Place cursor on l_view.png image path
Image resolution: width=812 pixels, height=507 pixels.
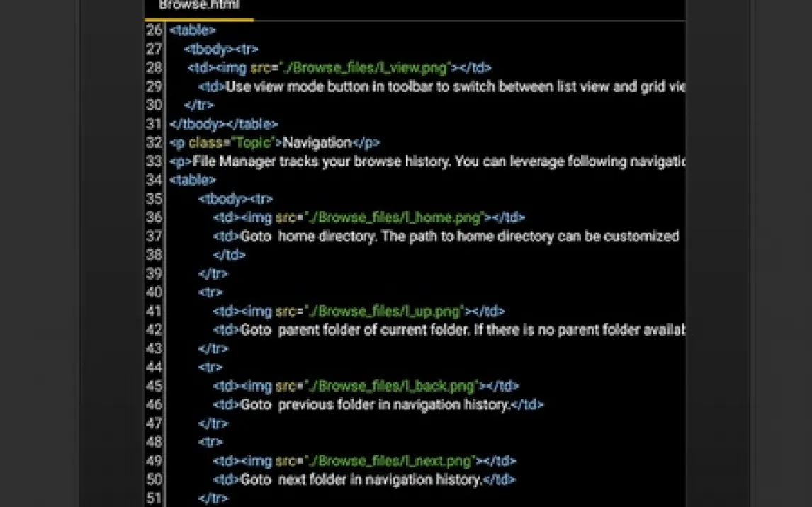(x=365, y=68)
